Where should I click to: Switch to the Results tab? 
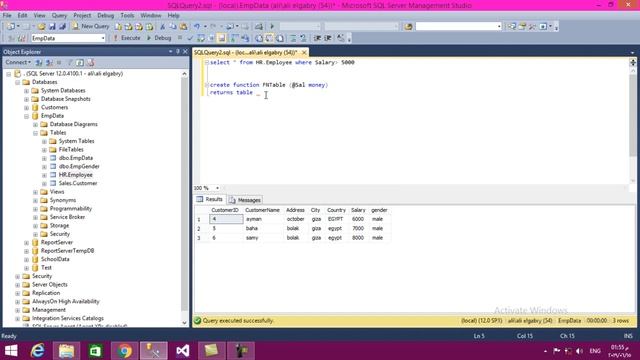(x=210, y=199)
